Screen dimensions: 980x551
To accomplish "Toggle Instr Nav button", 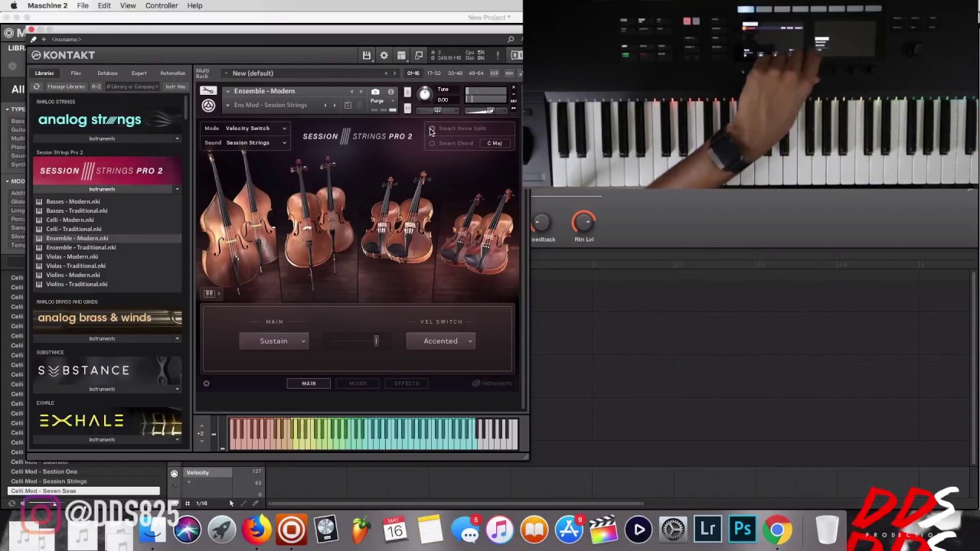I will tap(175, 86).
